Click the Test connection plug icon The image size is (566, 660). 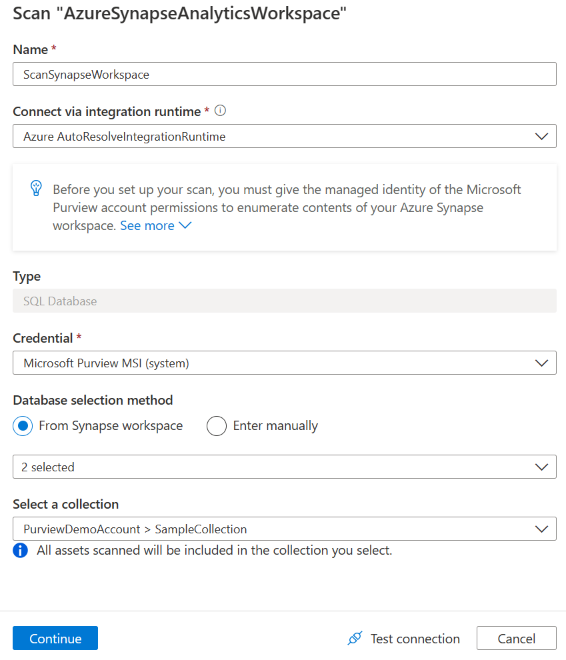click(355, 638)
